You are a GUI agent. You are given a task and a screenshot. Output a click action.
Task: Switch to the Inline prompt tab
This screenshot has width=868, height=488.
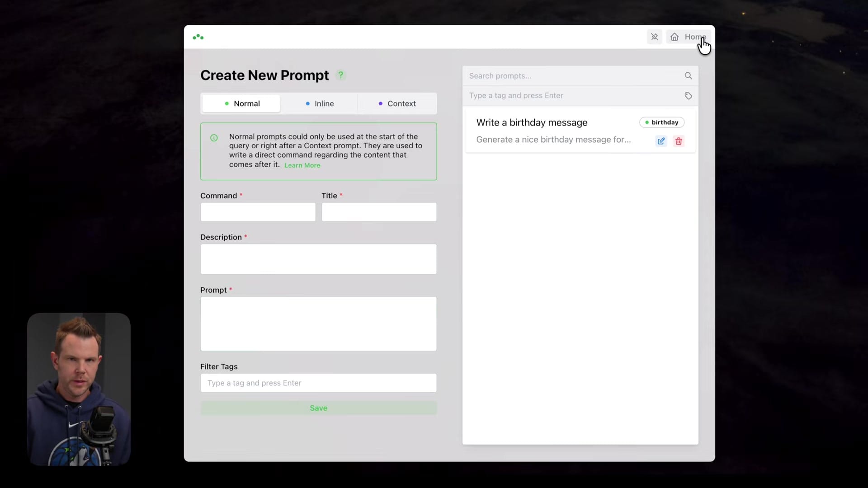319,103
